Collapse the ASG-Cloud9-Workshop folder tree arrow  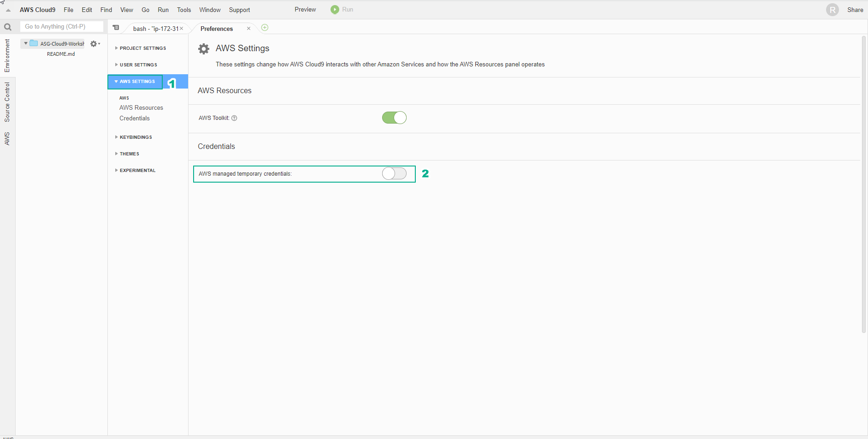click(x=26, y=43)
